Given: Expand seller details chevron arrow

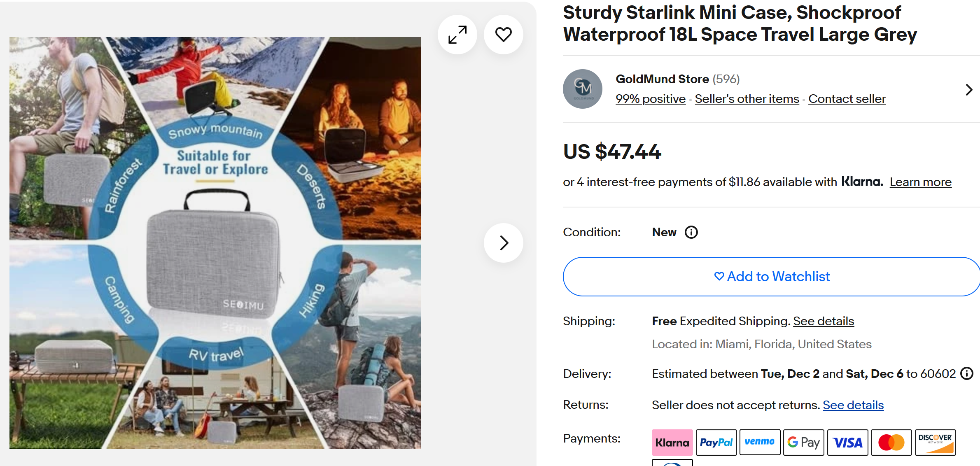Looking at the screenshot, I should pos(969,90).
